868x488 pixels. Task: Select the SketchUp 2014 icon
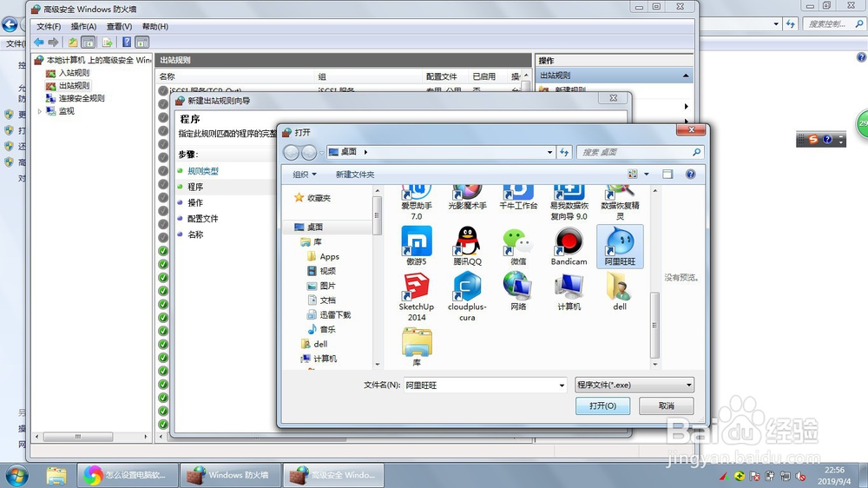(417, 297)
